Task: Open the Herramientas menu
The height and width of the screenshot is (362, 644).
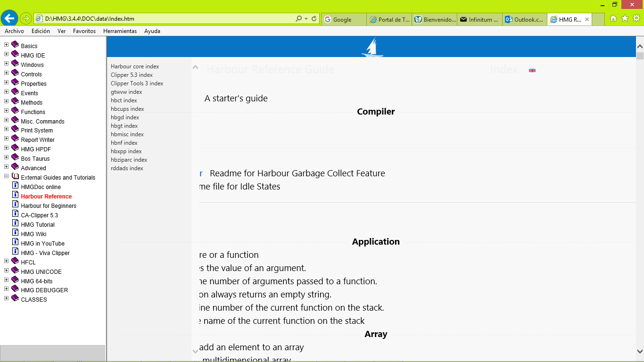Action: [120, 31]
